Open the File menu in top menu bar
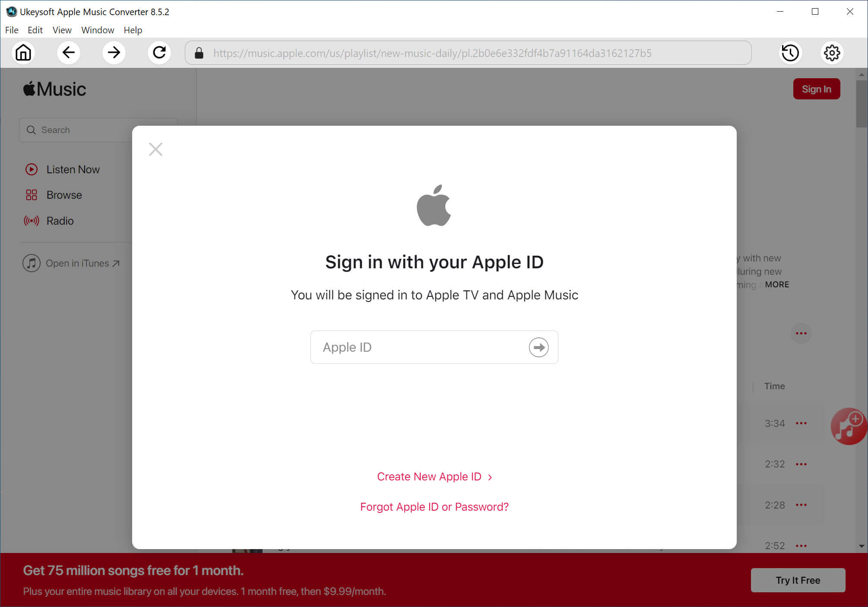Viewport: 868px width, 607px height. point(11,30)
